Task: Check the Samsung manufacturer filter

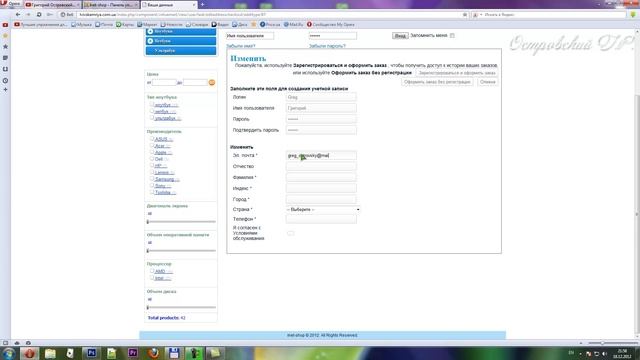Action: click(x=152, y=179)
